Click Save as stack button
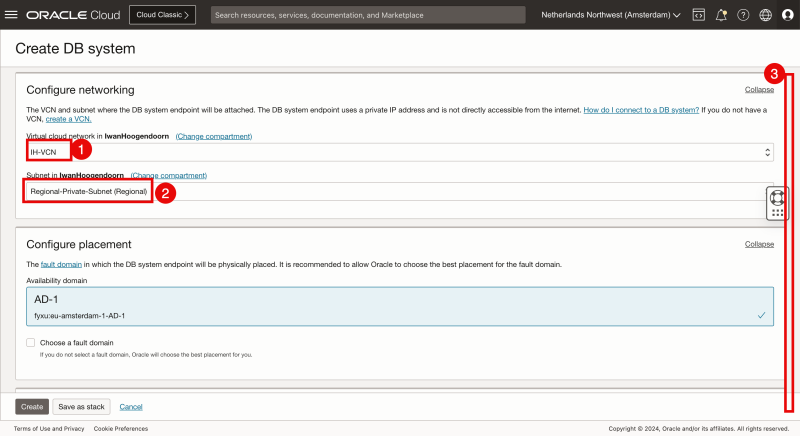Screen dimensions: 800x436 click(81, 406)
